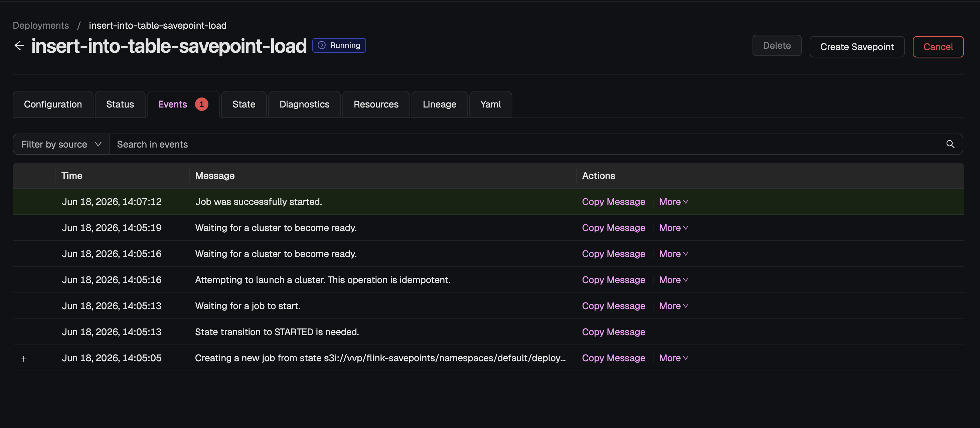Screen dimensions: 980x428
Task: Select the Events tab
Action: pyautogui.click(x=183, y=104)
